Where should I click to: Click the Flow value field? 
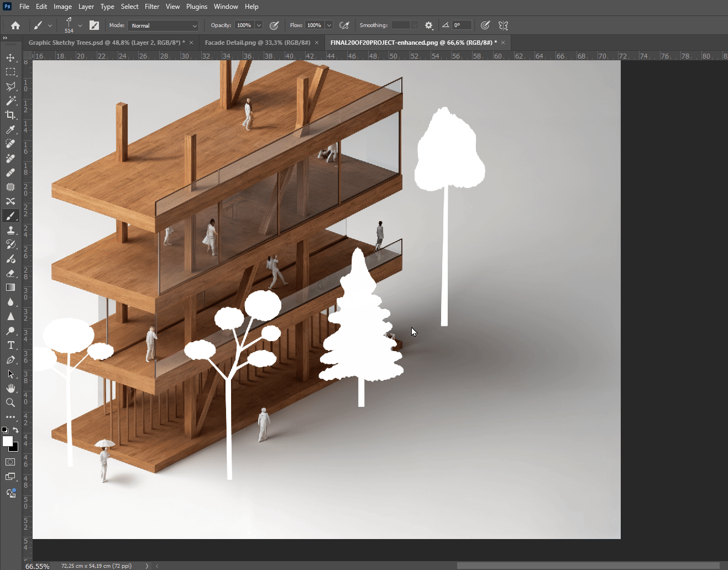point(314,25)
